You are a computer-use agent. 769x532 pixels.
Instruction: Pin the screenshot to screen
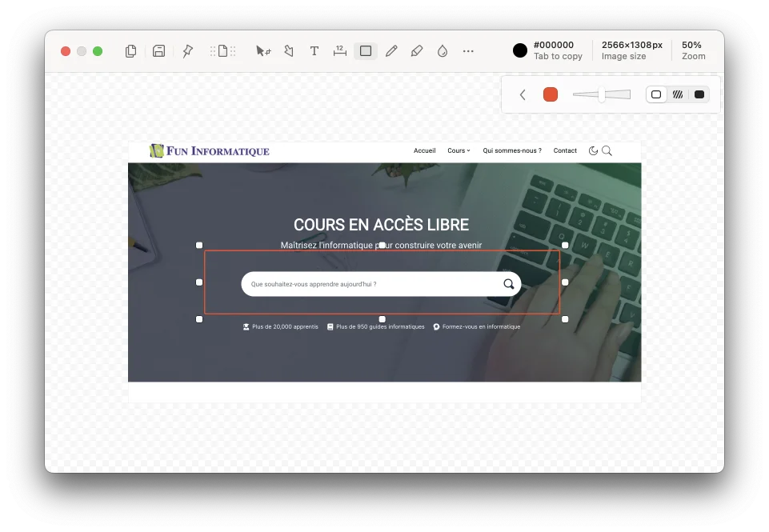[x=186, y=50]
